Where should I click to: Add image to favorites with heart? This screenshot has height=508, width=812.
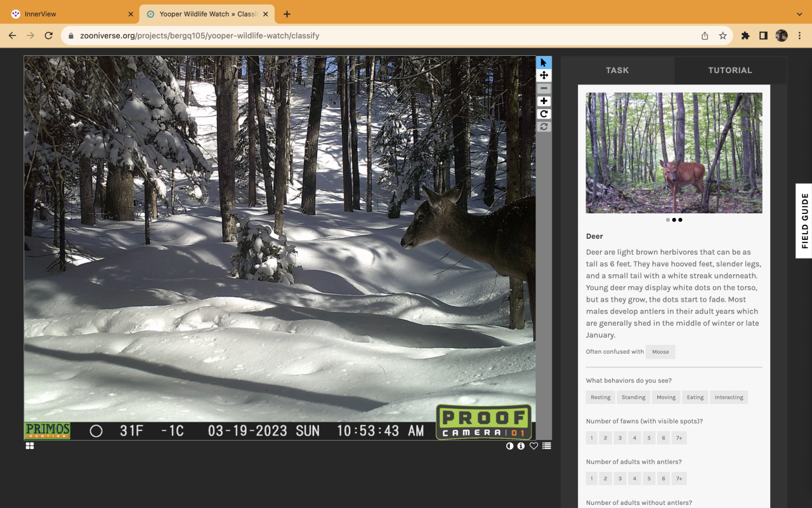click(534, 446)
